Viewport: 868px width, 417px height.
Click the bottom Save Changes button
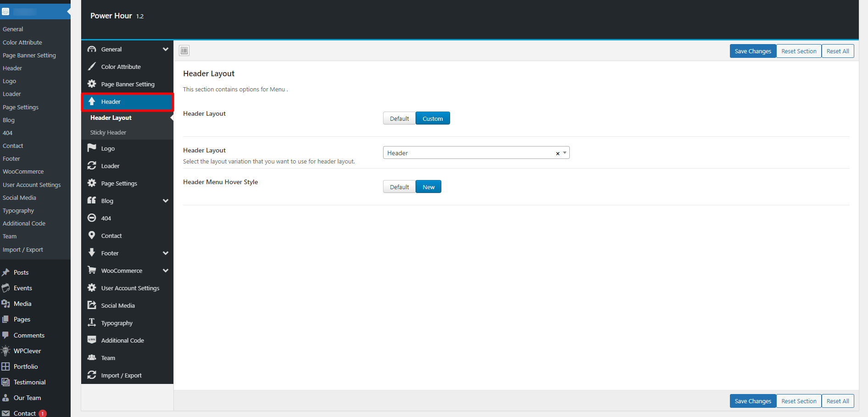(753, 401)
